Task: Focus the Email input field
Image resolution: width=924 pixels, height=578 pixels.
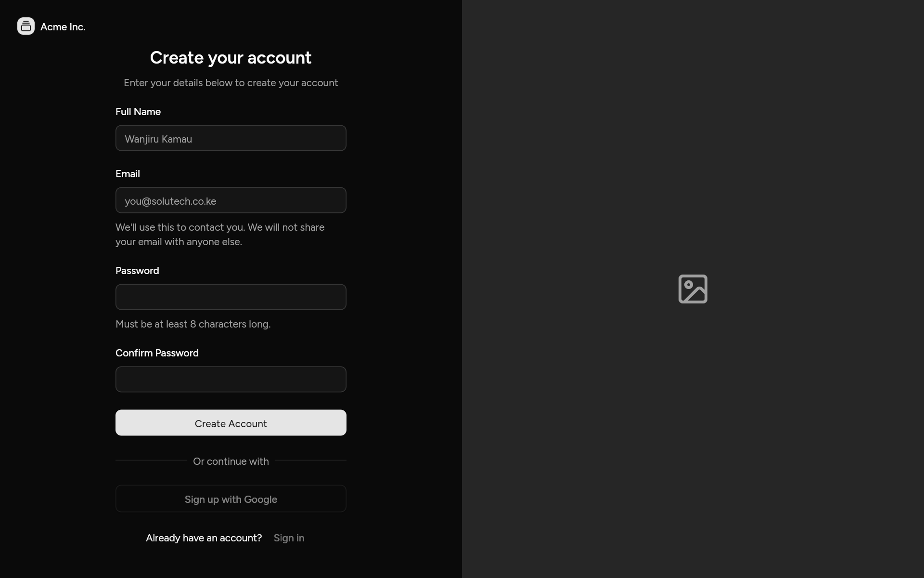Action: [x=231, y=200]
